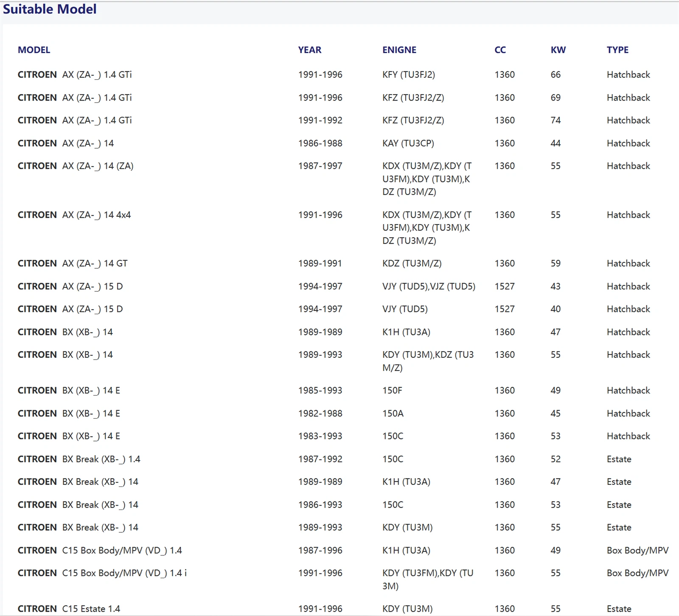Select the YEAR column header

[310, 50]
